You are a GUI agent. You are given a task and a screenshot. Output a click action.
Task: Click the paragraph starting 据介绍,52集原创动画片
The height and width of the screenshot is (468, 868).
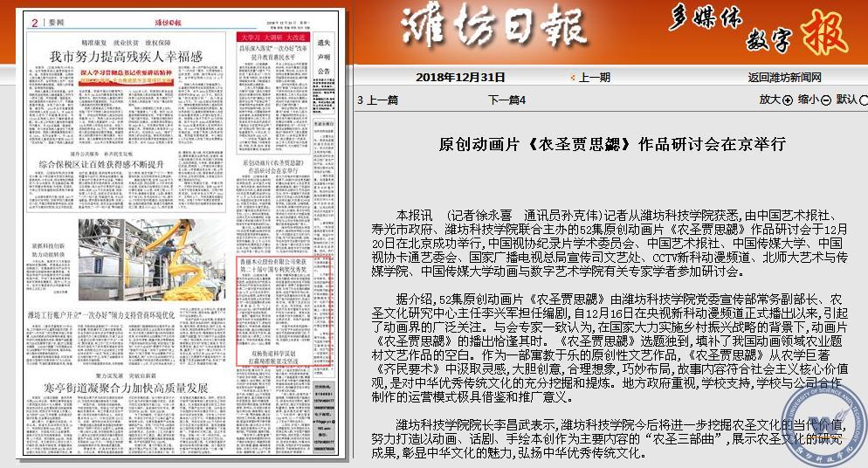click(x=610, y=348)
